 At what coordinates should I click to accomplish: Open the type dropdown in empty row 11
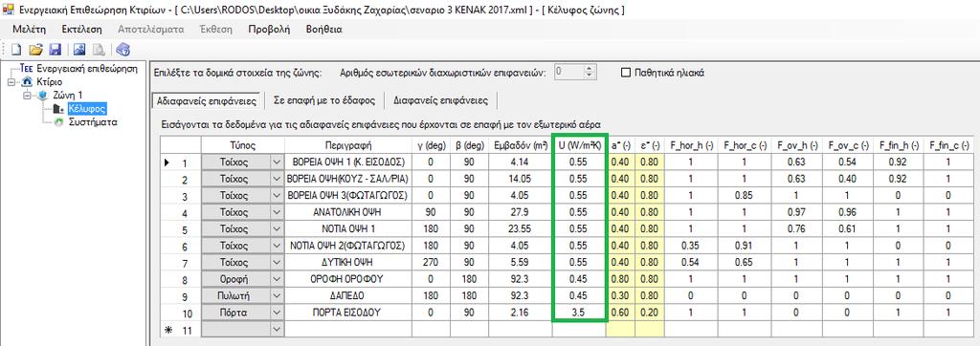277,328
